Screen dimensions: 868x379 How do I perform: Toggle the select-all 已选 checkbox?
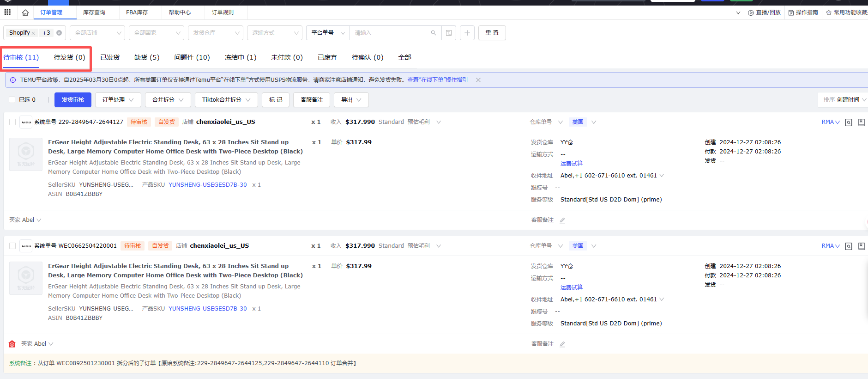(x=12, y=100)
